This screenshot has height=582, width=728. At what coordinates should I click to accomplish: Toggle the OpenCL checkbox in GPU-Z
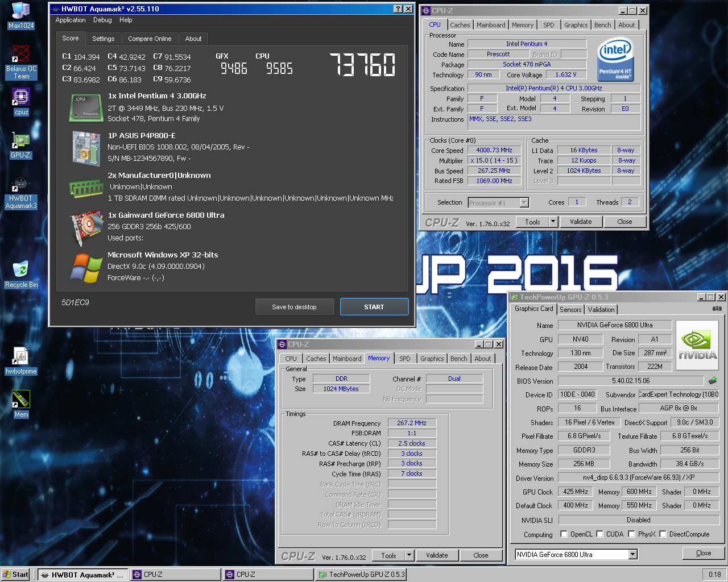pyautogui.click(x=564, y=534)
